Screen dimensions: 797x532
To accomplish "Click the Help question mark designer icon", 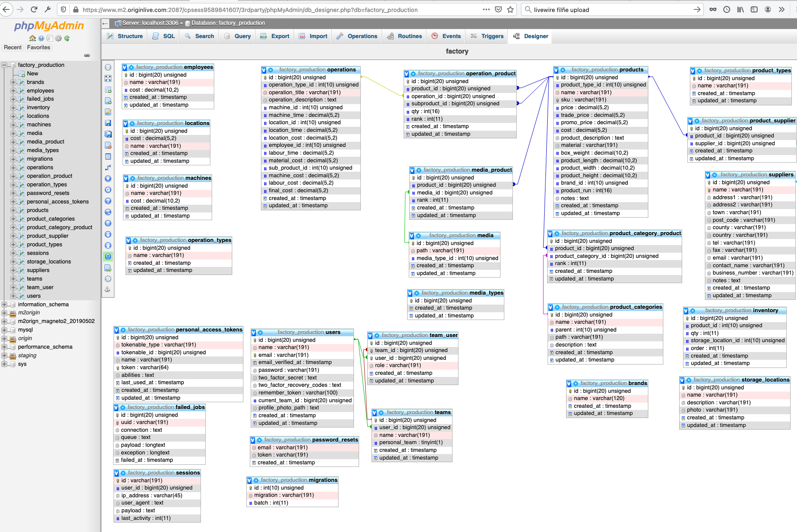I will click(x=108, y=201).
